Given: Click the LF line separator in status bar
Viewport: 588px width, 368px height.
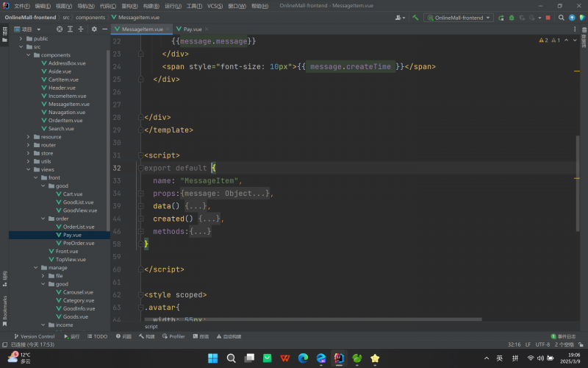Looking at the screenshot, I should click(528, 344).
